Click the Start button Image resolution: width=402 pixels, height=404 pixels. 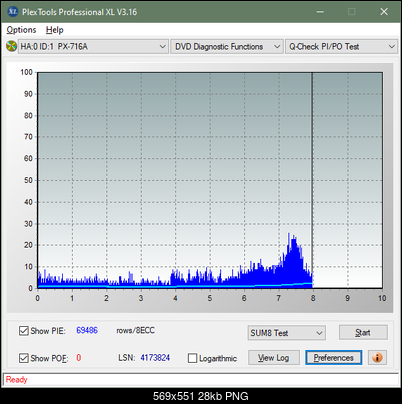[363, 332]
